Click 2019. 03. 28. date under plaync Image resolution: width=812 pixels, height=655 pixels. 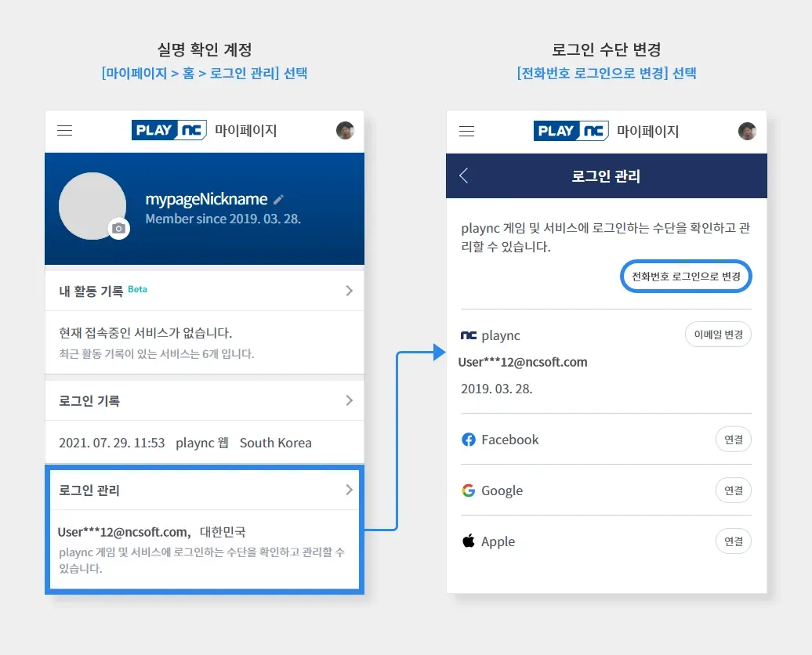click(497, 389)
